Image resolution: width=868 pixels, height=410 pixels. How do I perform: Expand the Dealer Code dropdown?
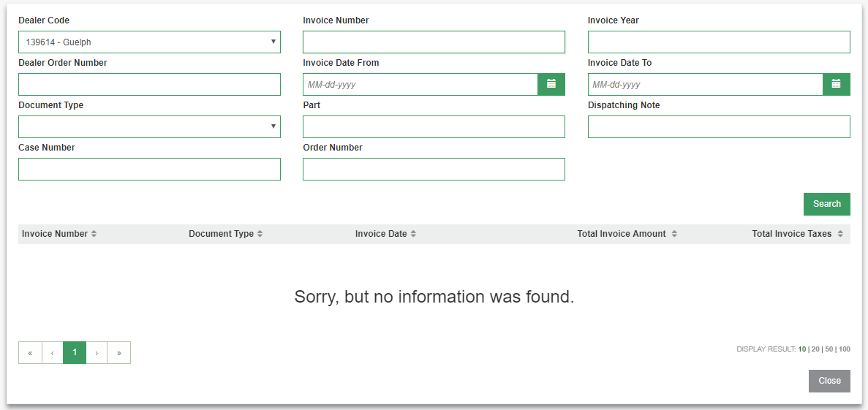[x=149, y=42]
